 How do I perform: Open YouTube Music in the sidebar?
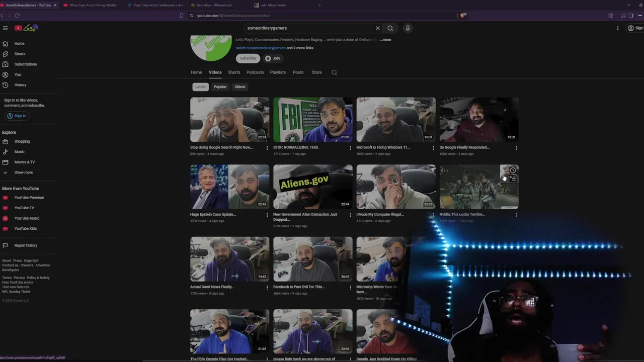[27, 218]
